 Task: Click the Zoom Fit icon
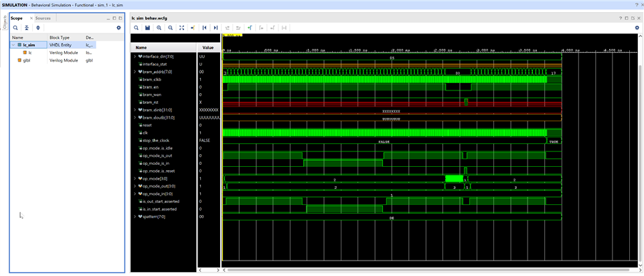[x=181, y=28]
